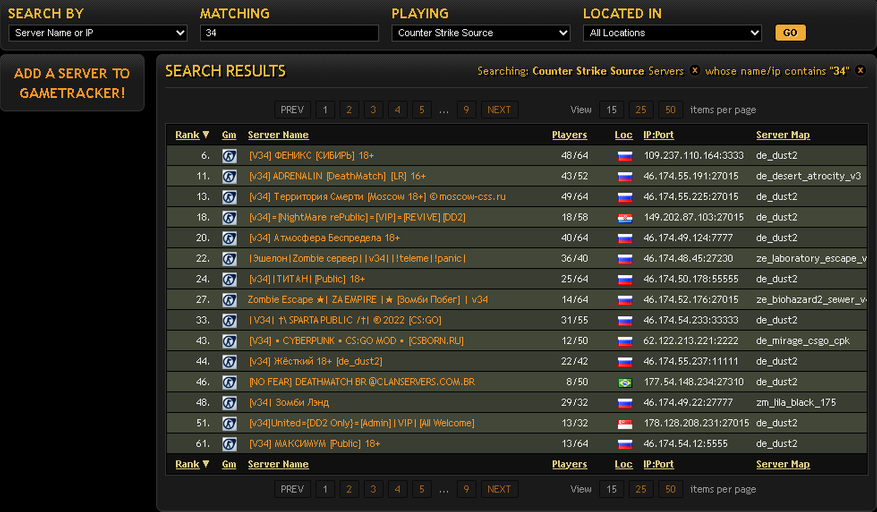Click NEXT in top pagination
This screenshot has width=877, height=512.
(x=499, y=110)
